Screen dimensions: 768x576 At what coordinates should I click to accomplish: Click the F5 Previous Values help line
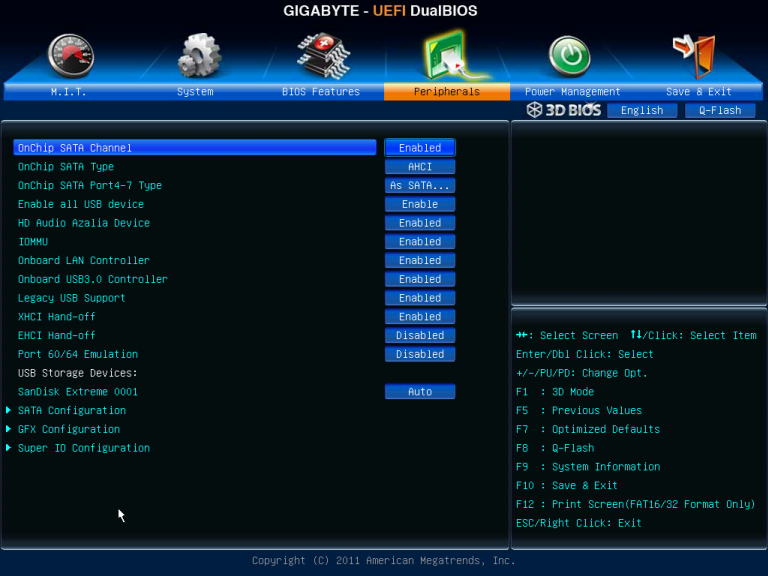(x=579, y=410)
